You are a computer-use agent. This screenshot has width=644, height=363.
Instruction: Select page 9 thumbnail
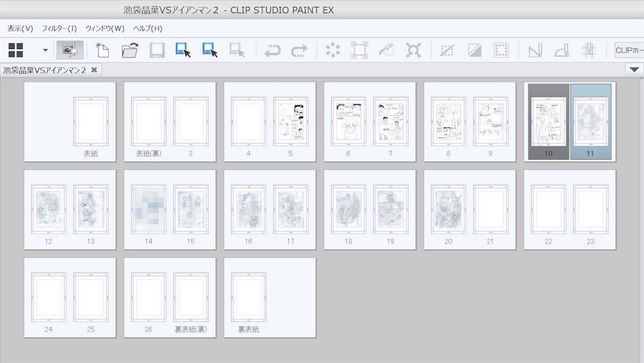(491, 122)
